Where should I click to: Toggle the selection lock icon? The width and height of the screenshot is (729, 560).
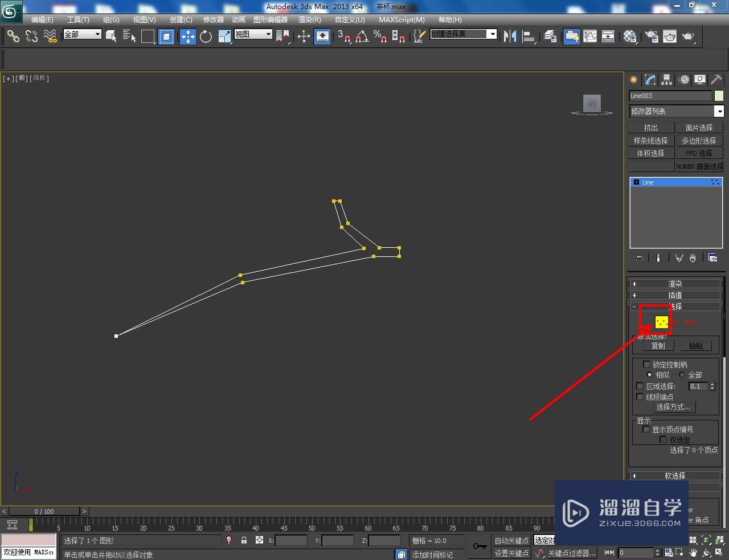point(244,540)
